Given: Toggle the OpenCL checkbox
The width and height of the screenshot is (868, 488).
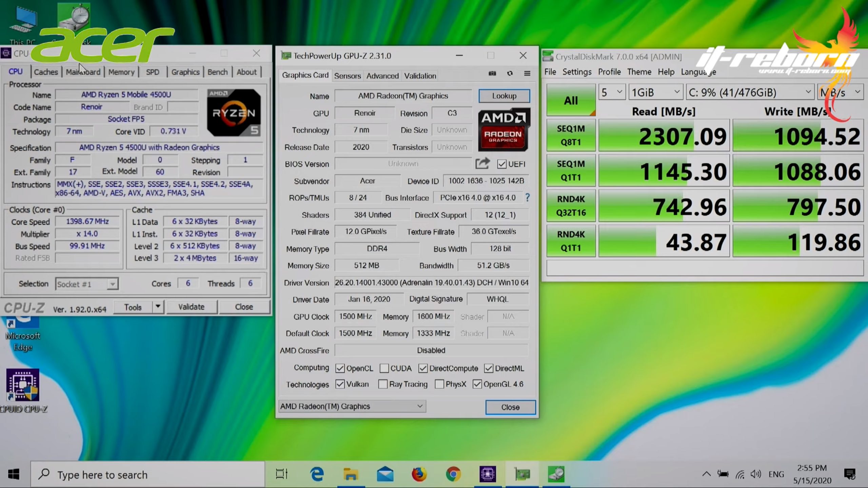Looking at the screenshot, I should tap(340, 368).
